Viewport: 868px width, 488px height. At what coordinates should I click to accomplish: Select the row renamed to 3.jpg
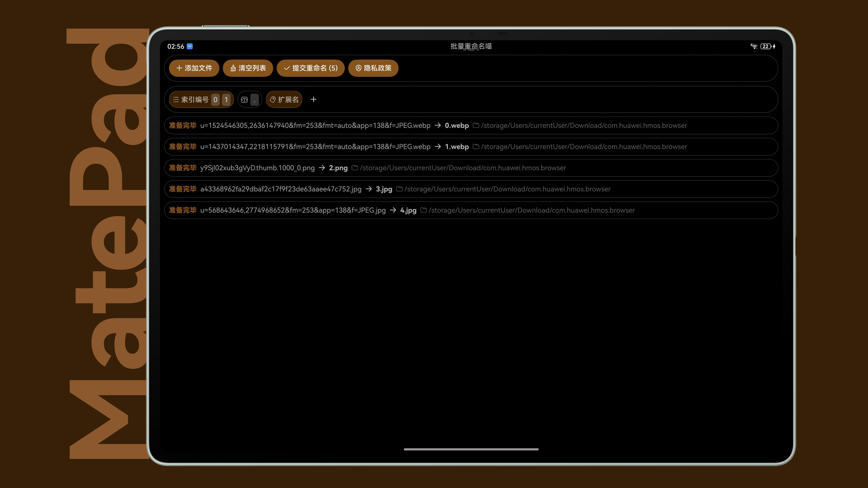click(471, 189)
